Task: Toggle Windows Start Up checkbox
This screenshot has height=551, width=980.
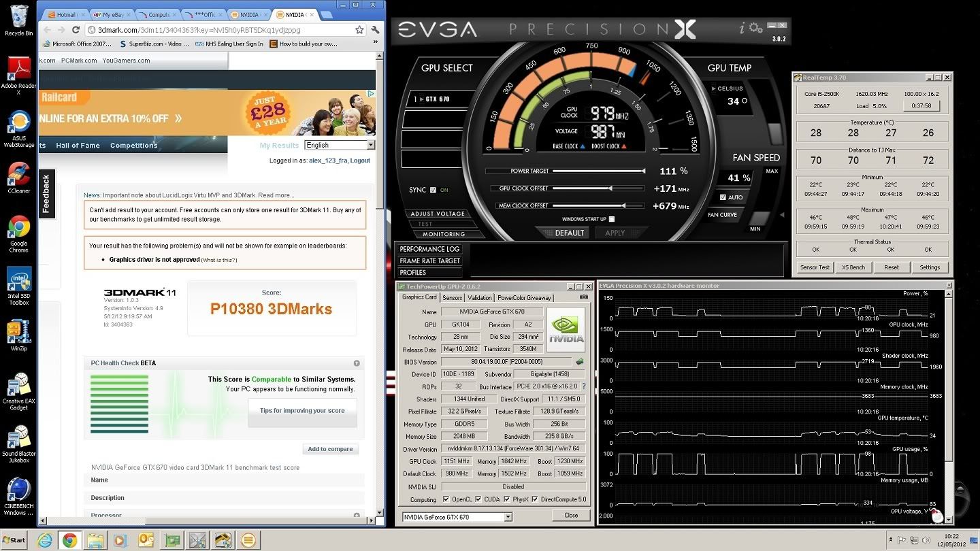Action: coord(612,219)
